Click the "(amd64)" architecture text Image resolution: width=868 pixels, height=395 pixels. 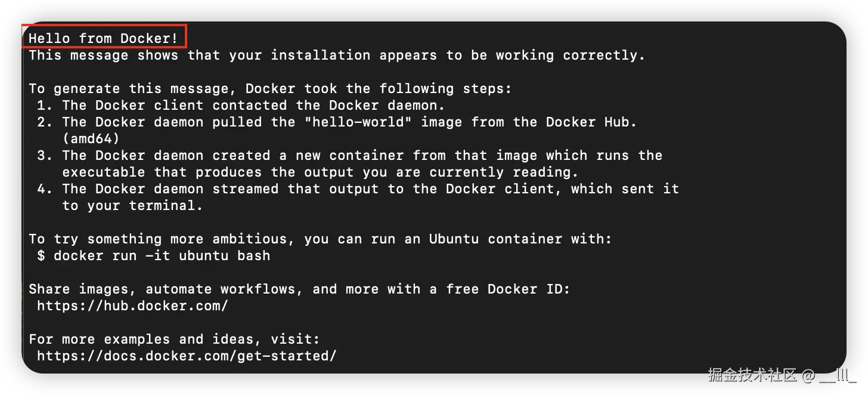point(91,139)
